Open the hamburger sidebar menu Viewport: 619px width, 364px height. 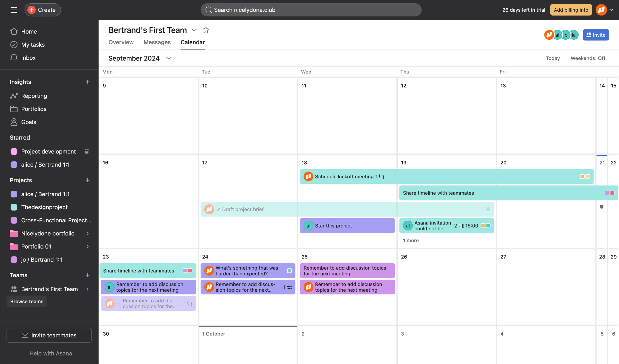click(14, 10)
